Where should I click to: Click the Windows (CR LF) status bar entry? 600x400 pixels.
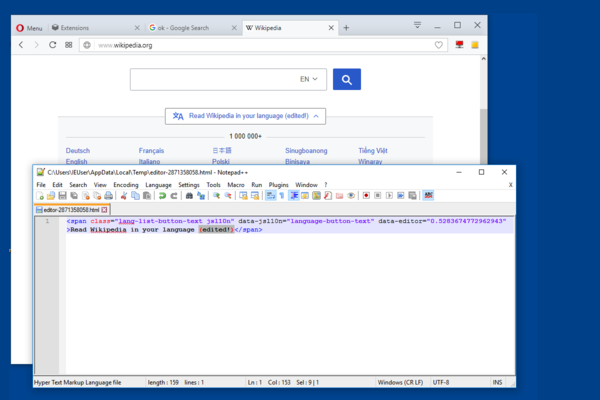[x=400, y=382]
